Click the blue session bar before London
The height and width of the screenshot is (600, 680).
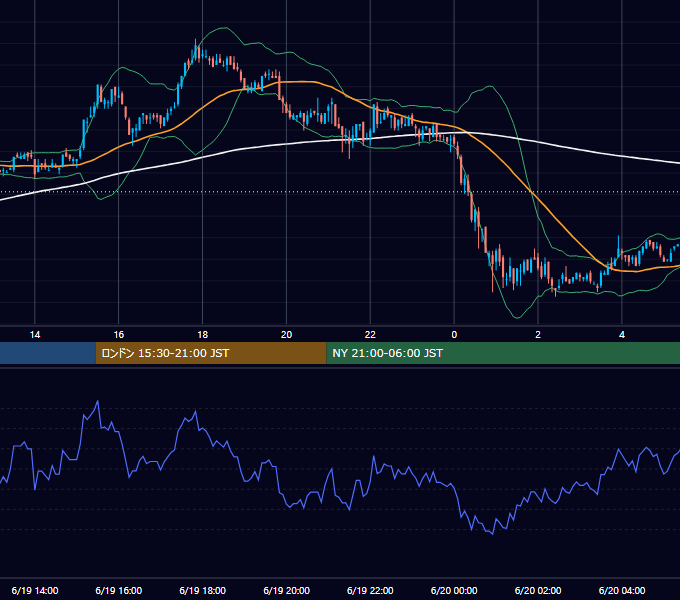(48, 353)
